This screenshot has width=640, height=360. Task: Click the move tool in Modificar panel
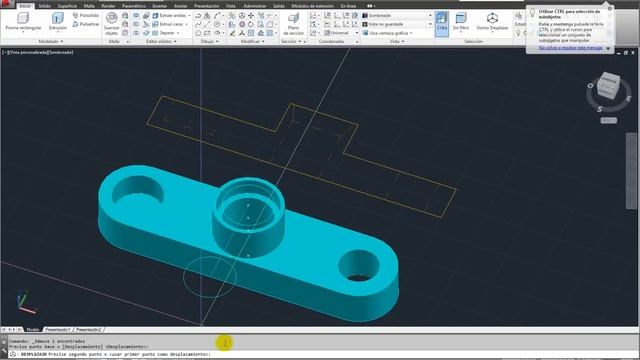251,15
